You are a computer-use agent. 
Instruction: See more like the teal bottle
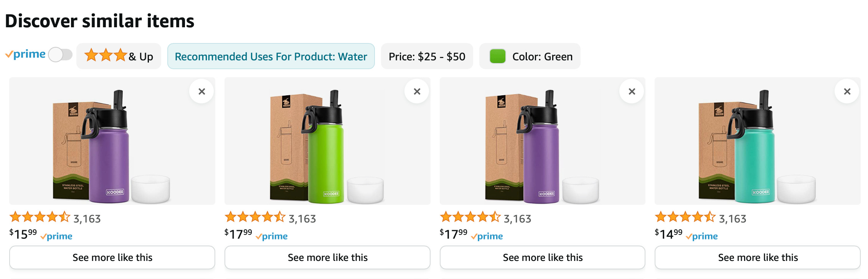(757, 257)
